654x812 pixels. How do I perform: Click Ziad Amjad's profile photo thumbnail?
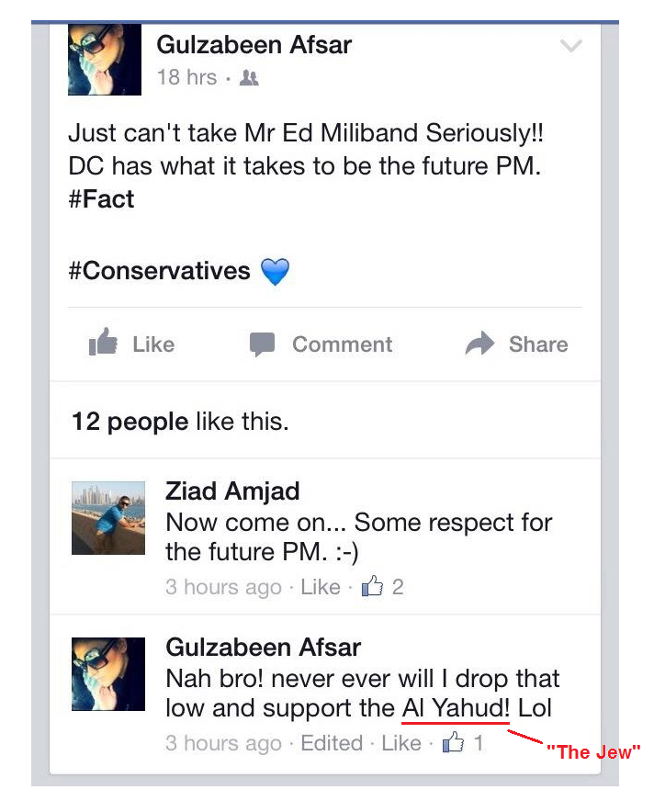[108, 517]
